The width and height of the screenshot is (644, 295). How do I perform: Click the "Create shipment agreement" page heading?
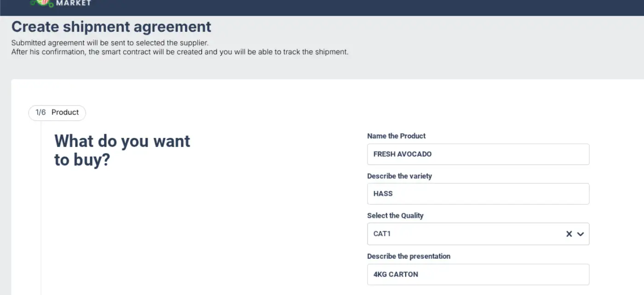[111, 27]
